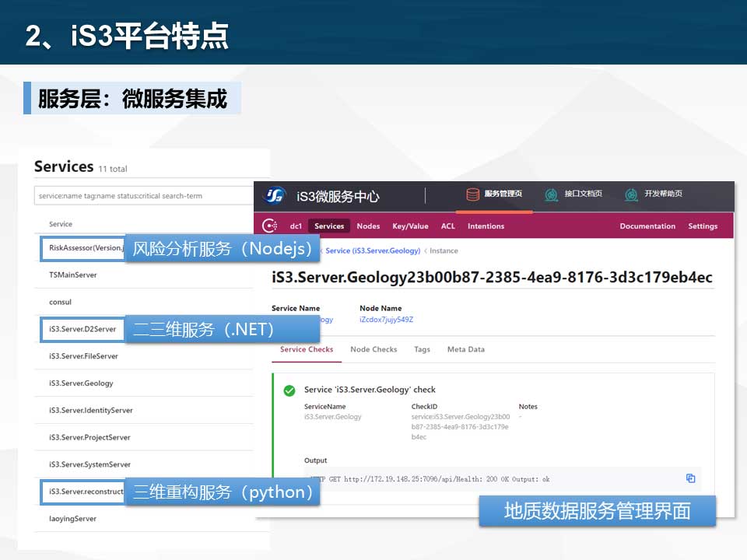Viewport: 747px width, 560px height.
Task: Select the iS3.Server.SystemServer service row
Action: [x=144, y=465]
